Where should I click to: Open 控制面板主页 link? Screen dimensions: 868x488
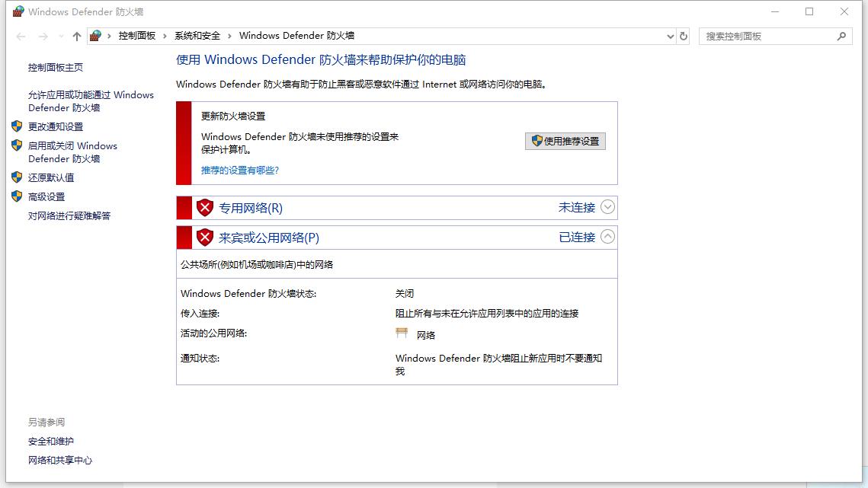point(56,68)
